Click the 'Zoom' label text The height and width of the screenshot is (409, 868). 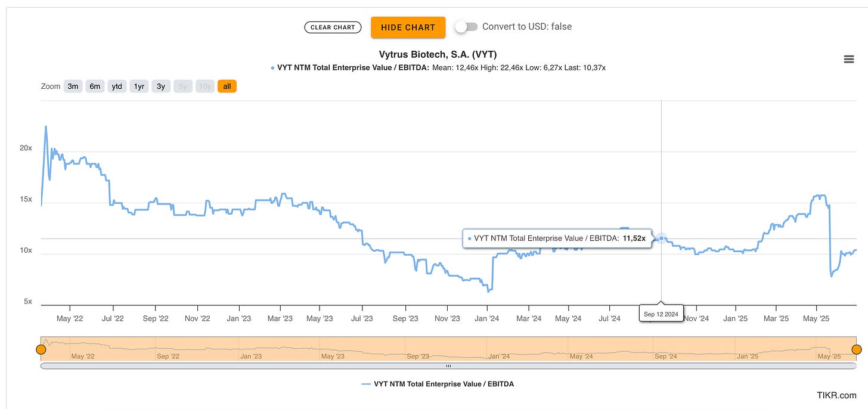coord(51,86)
